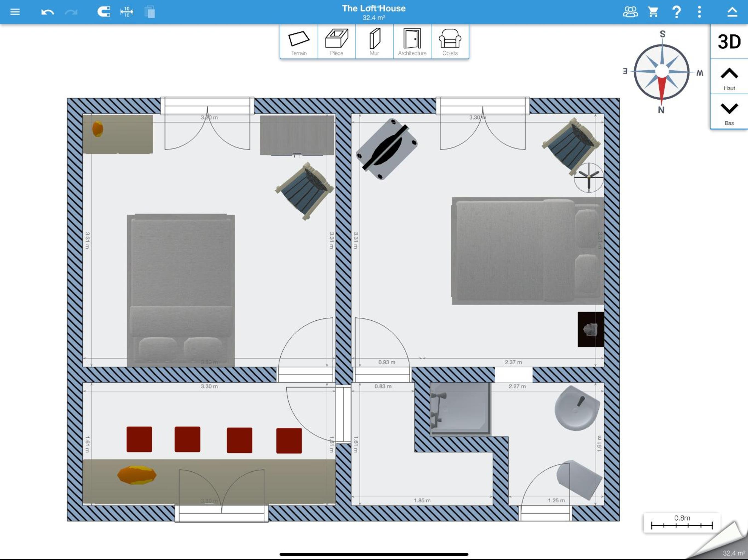The image size is (748, 560).
Task: Open the shopping cart store
Action: click(653, 12)
